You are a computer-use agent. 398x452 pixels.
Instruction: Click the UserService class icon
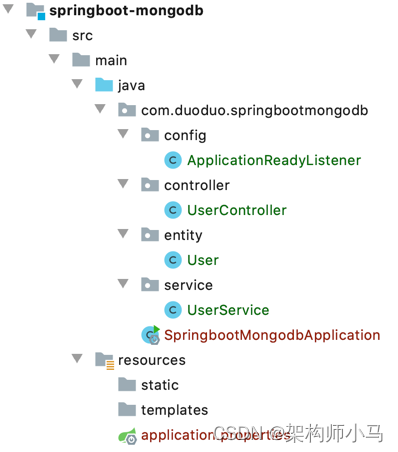173,310
